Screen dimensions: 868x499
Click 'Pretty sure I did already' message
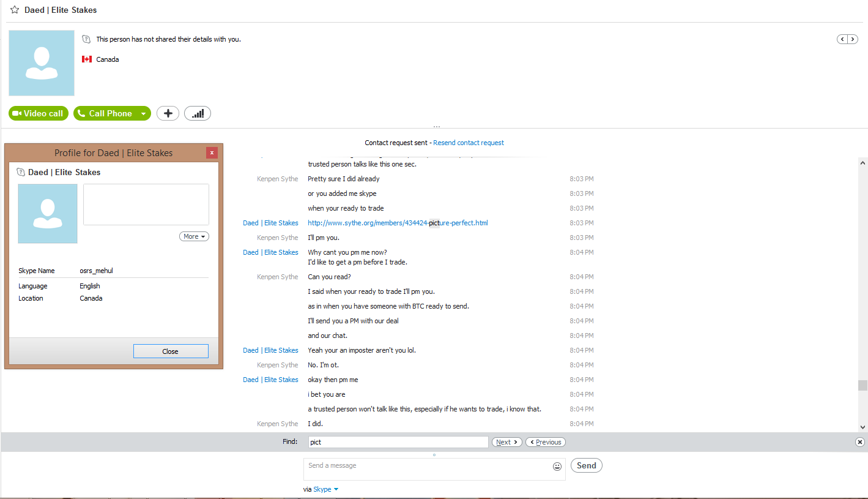click(344, 179)
